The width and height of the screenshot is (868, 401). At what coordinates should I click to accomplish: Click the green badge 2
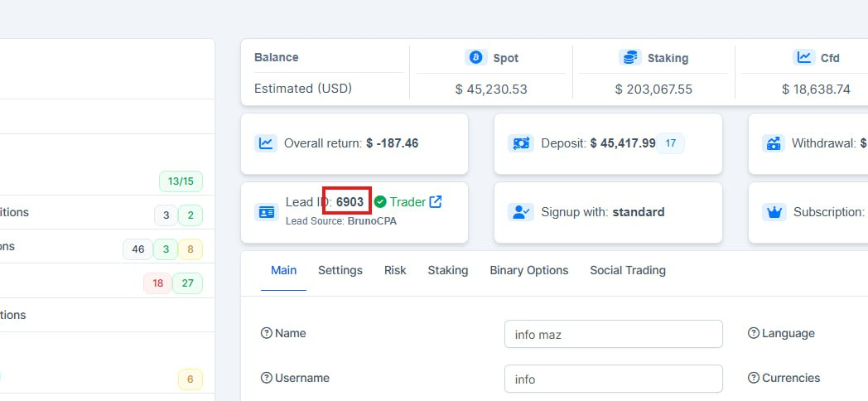coord(190,215)
